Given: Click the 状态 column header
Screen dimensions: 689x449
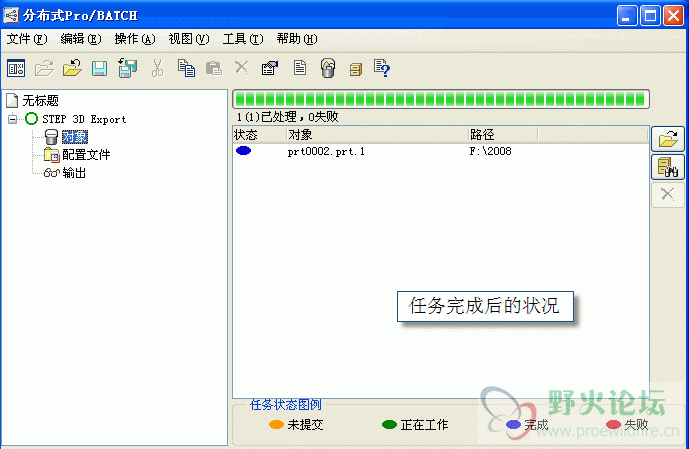Looking at the screenshot, I should pos(259,134).
